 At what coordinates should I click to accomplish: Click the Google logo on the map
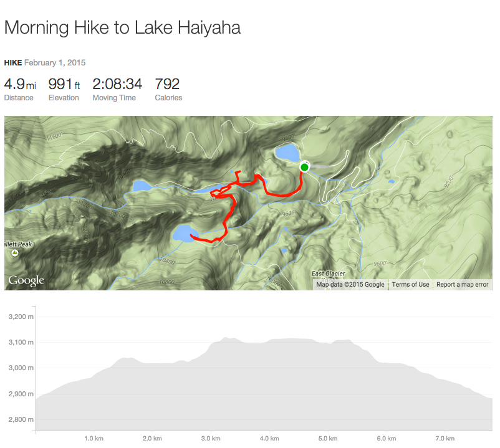pos(26,281)
